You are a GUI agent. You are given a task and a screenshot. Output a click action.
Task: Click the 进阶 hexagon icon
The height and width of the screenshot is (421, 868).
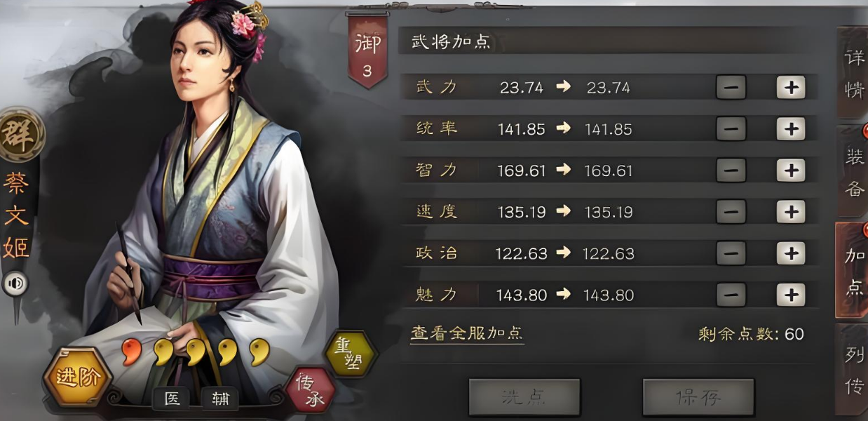(x=78, y=377)
